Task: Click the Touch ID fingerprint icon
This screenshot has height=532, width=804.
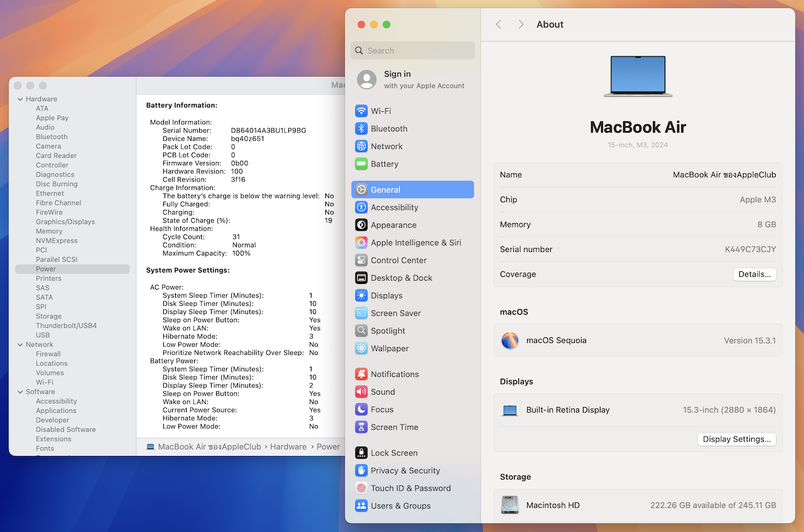Action: point(361,487)
